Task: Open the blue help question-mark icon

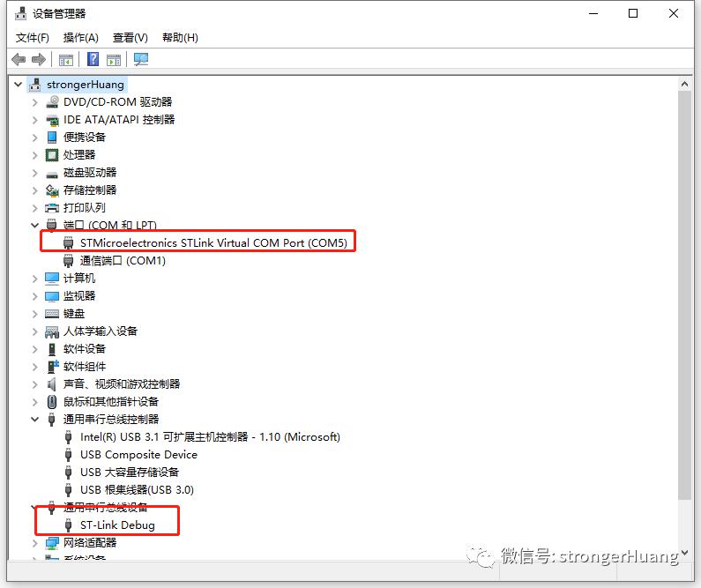Action: pyautogui.click(x=93, y=59)
